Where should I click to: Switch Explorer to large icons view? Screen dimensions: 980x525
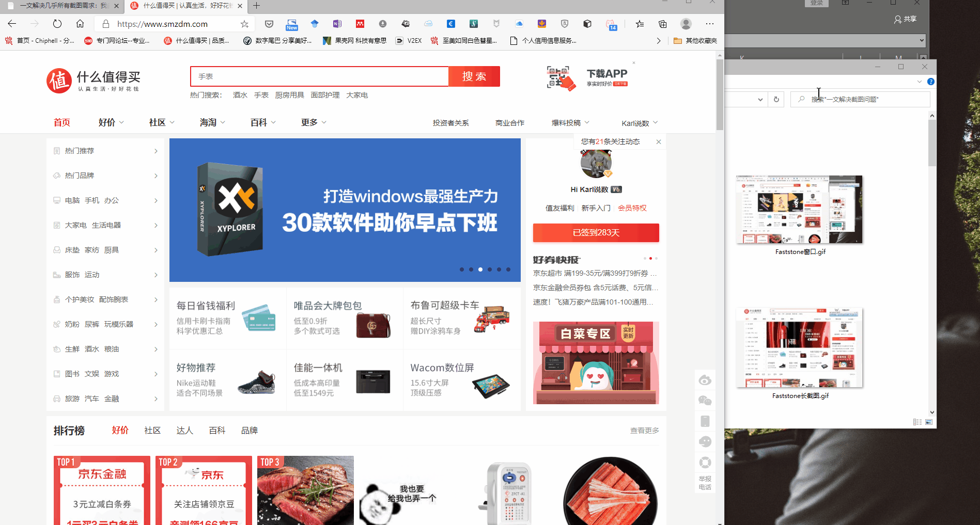(x=929, y=422)
